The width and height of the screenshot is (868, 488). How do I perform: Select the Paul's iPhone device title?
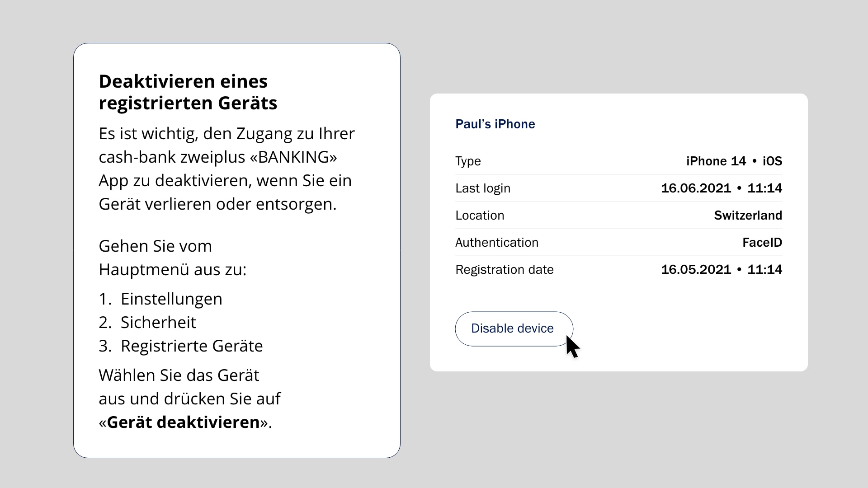tap(495, 124)
